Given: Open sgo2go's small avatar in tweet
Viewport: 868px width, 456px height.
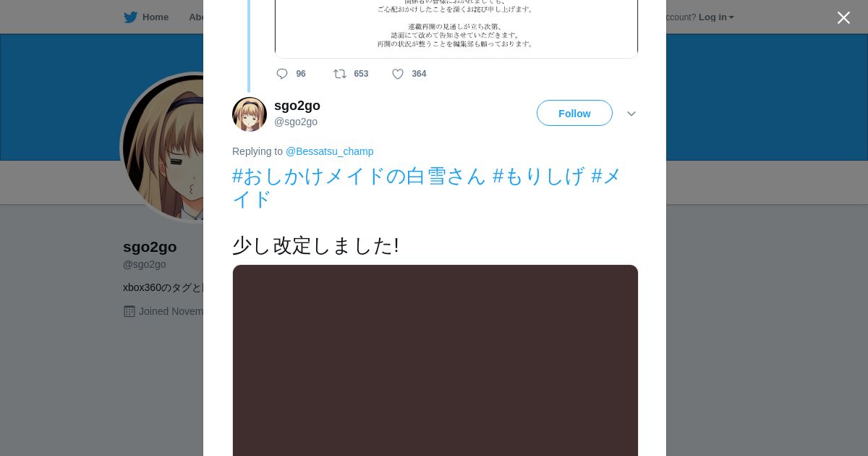Looking at the screenshot, I should [x=250, y=114].
